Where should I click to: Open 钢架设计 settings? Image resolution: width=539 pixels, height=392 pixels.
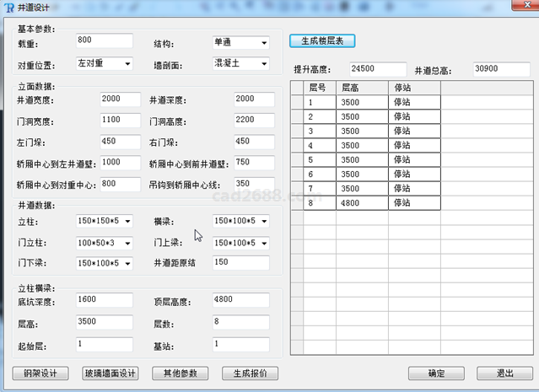[x=40, y=373]
